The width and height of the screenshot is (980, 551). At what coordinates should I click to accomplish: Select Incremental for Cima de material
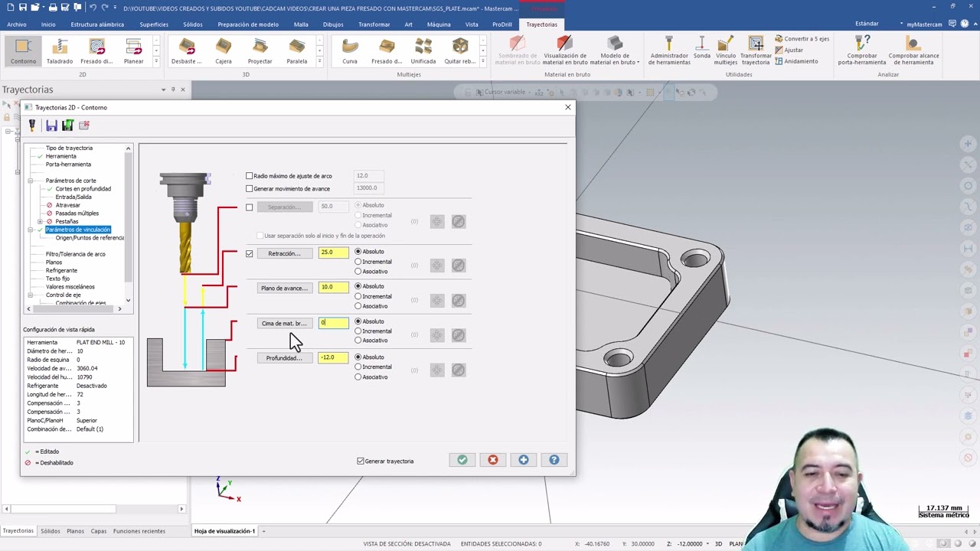358,331
